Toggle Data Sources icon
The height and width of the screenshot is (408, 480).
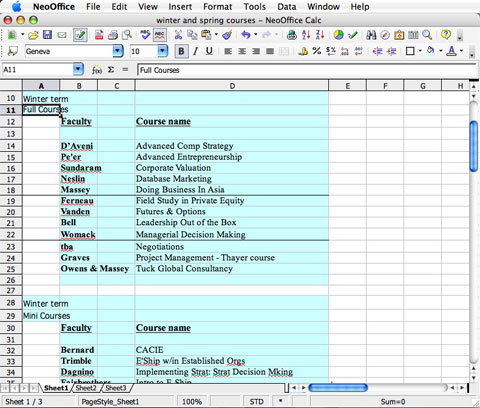pyautogui.click(x=413, y=35)
